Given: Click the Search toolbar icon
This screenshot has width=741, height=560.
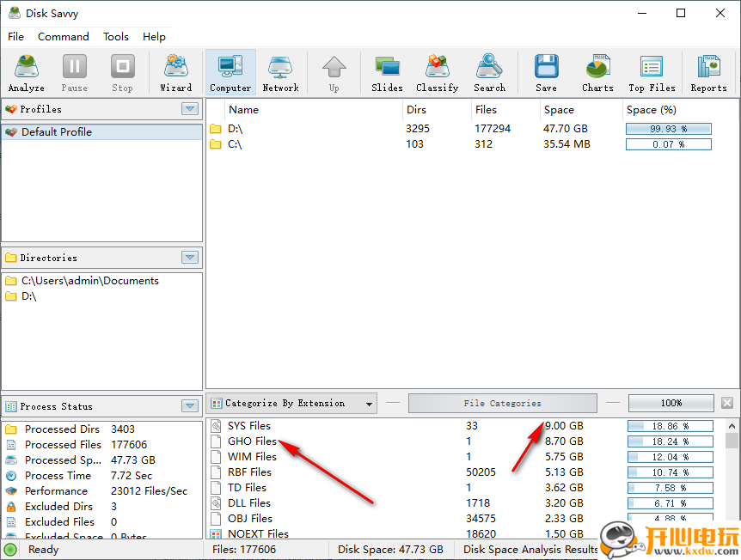Looking at the screenshot, I should (489, 73).
